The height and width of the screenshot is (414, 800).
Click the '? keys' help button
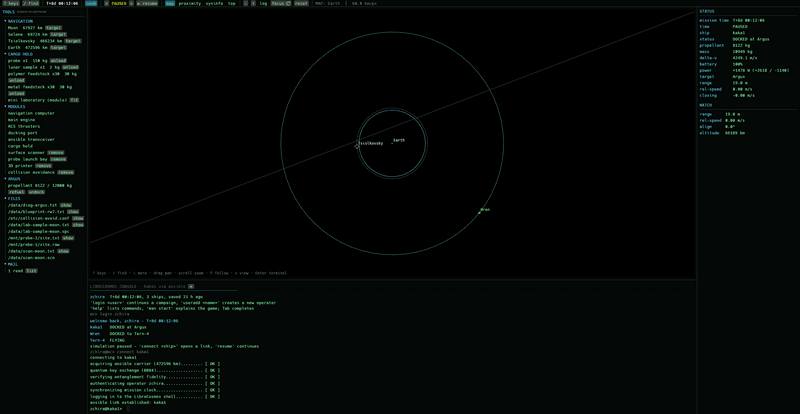[11, 3]
